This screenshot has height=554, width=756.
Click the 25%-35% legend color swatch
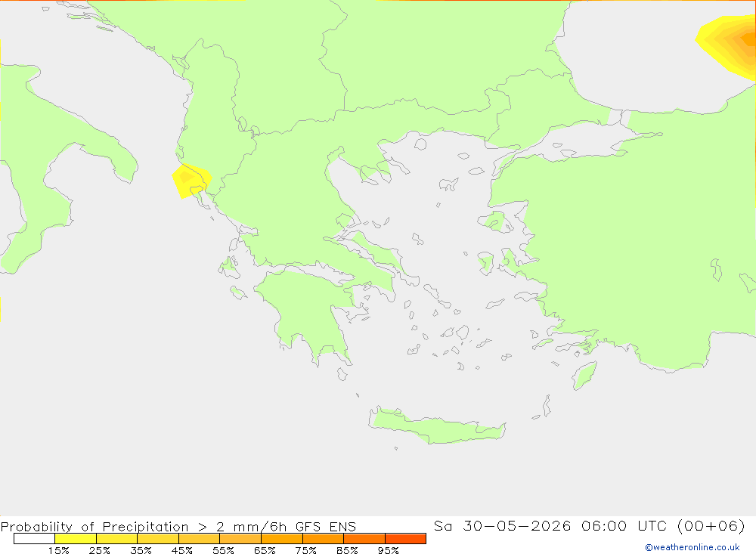click(116, 538)
